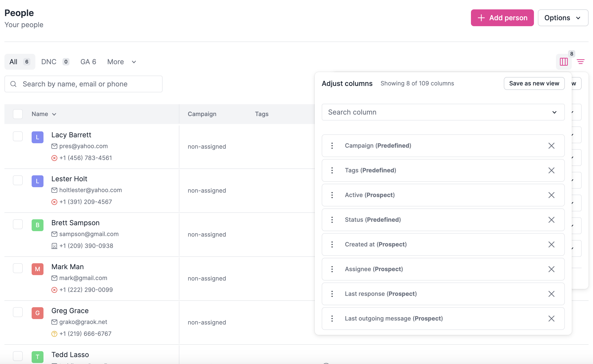
Task: Open the Options dropdown menu
Action: 563,18
